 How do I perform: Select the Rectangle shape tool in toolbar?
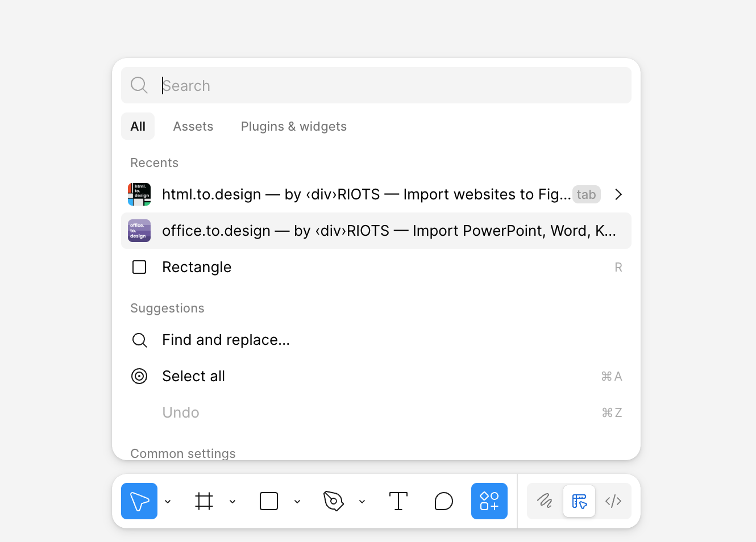[269, 501]
